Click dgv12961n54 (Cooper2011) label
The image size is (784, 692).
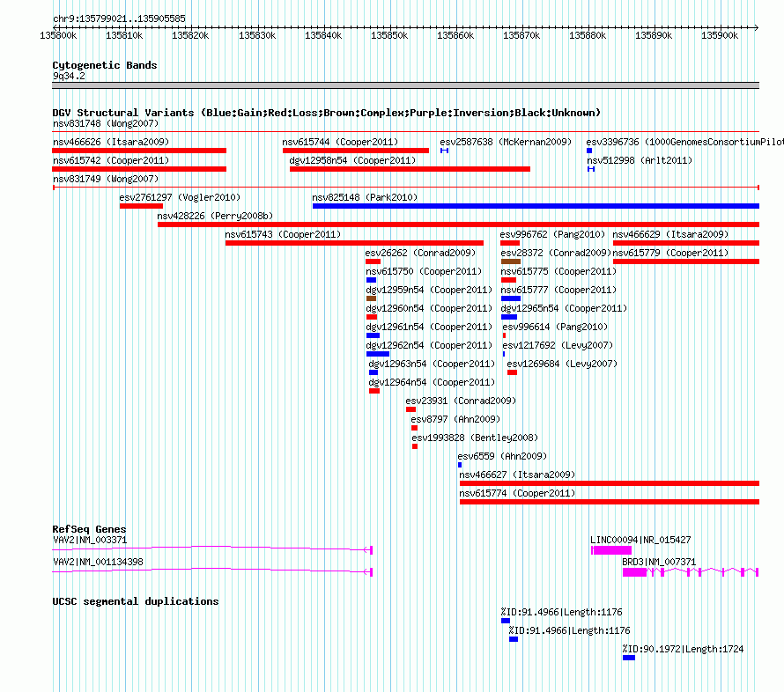point(429,327)
